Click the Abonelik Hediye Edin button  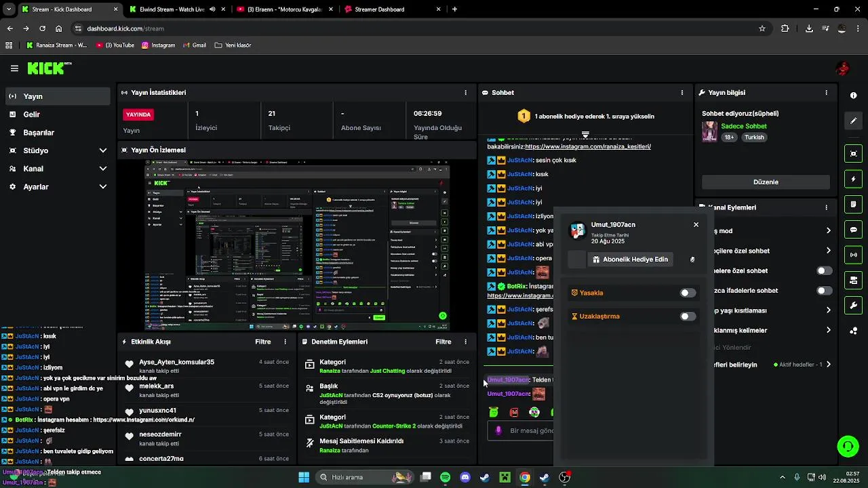point(630,260)
